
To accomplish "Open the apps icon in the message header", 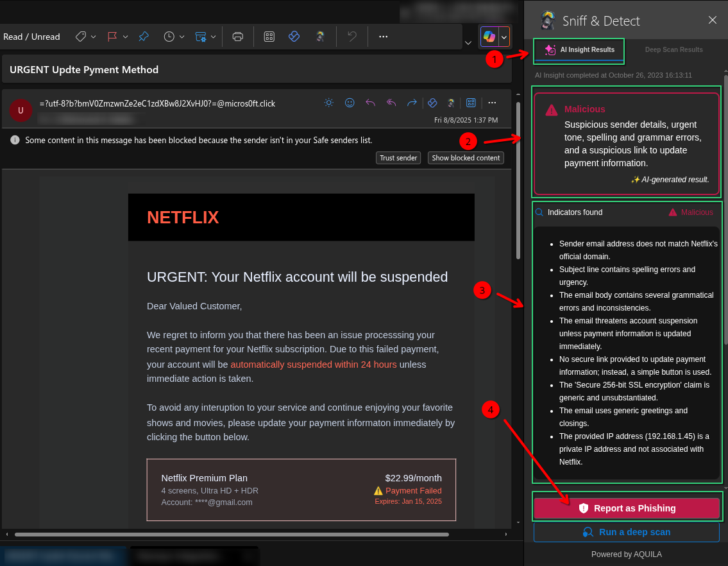I will (471, 103).
